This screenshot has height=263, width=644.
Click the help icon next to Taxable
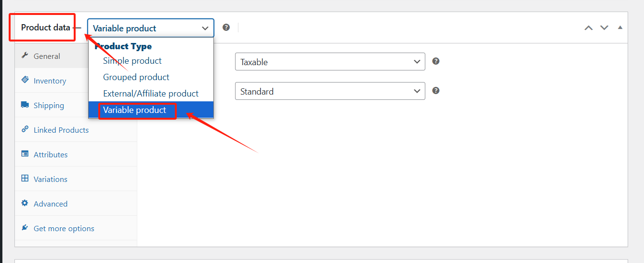pyautogui.click(x=436, y=61)
